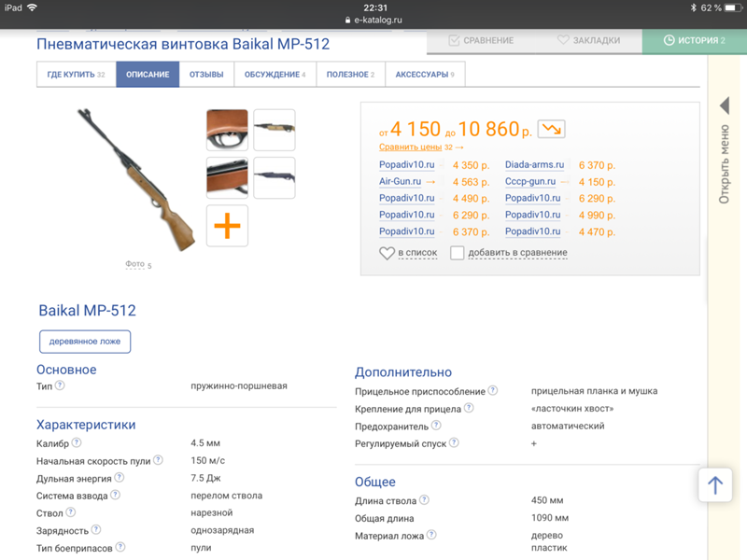
Task: Click the 10 860 maximum price
Action: (488, 129)
